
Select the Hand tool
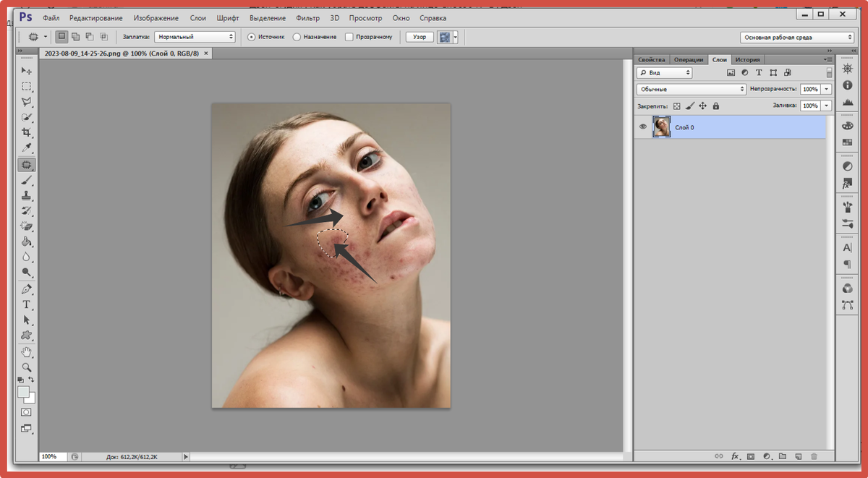27,352
